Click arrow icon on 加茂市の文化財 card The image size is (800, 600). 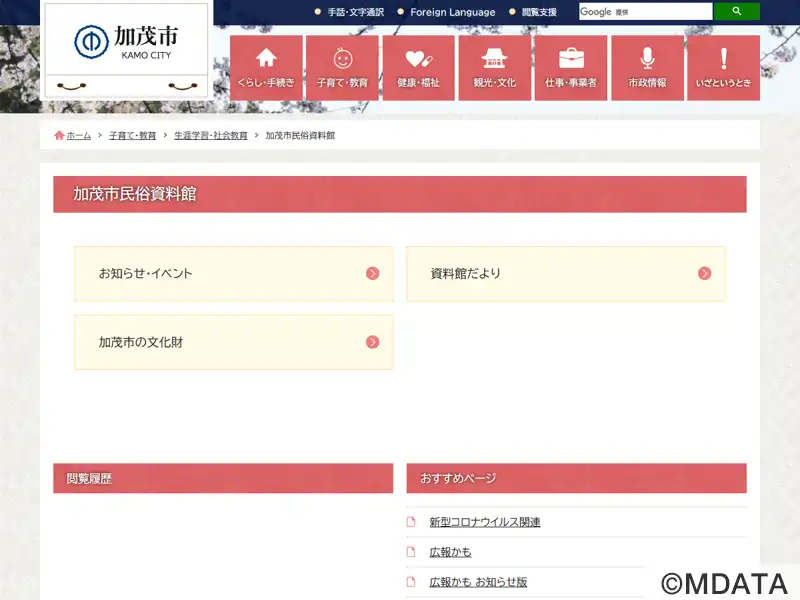click(372, 342)
